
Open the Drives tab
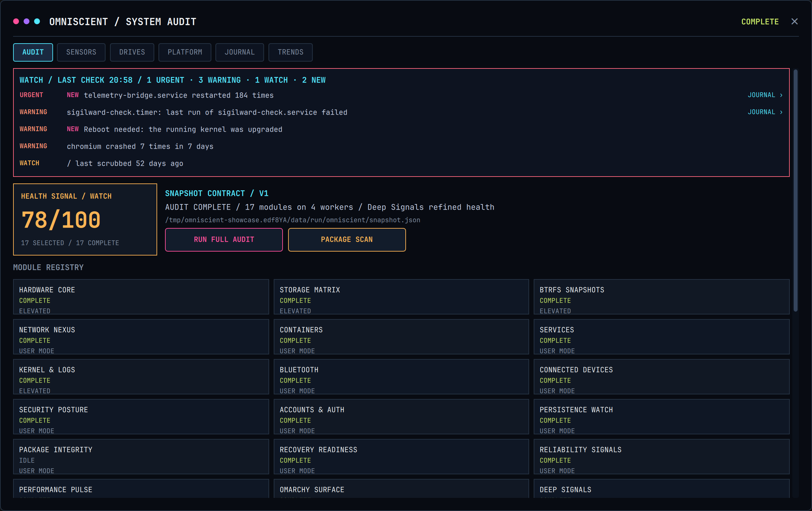coord(132,52)
